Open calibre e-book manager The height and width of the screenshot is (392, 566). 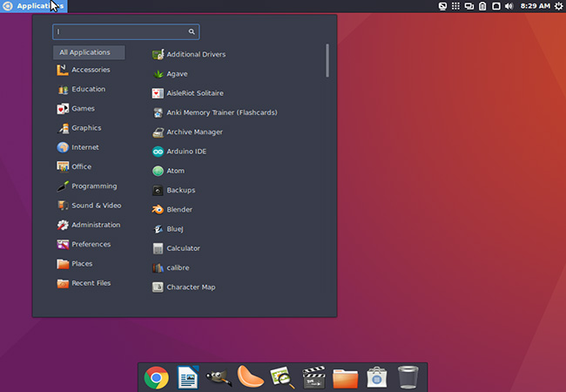click(178, 267)
